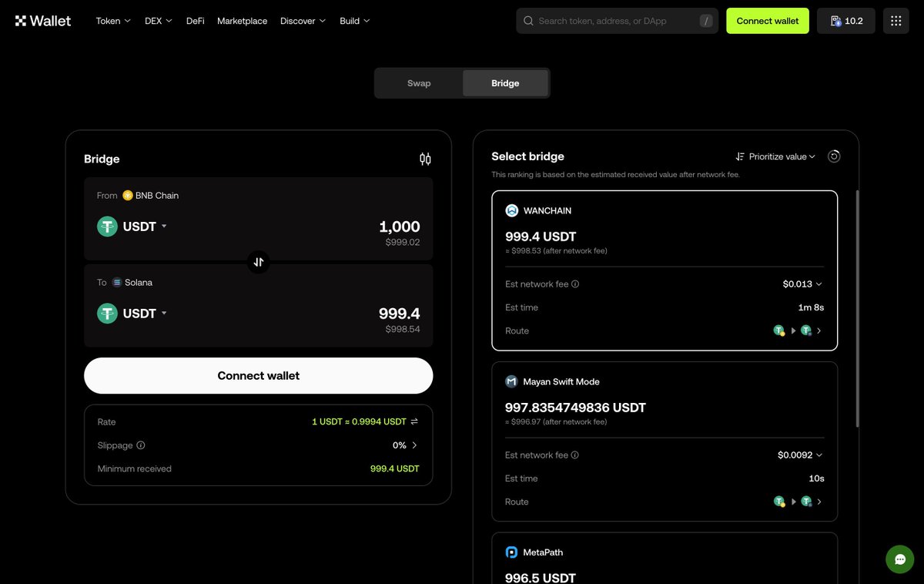The width and height of the screenshot is (924, 584).
Task: Open the search bar magnifier icon
Action: coord(528,21)
